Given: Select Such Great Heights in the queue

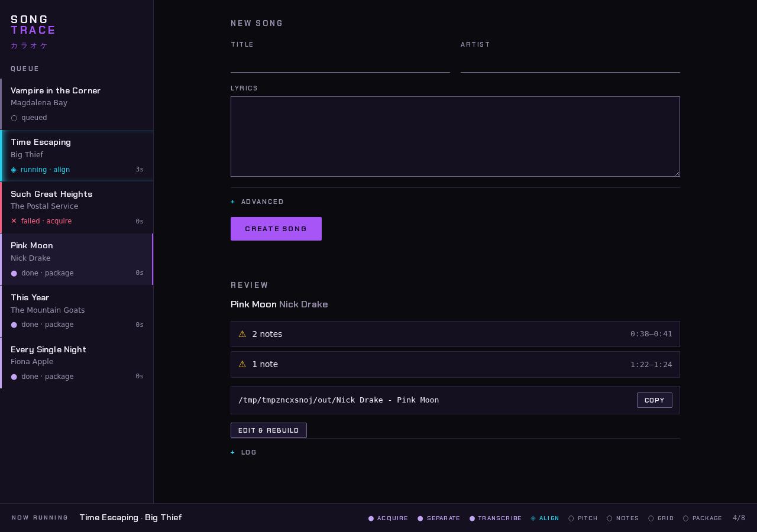Looking at the screenshot, I should pos(77,207).
